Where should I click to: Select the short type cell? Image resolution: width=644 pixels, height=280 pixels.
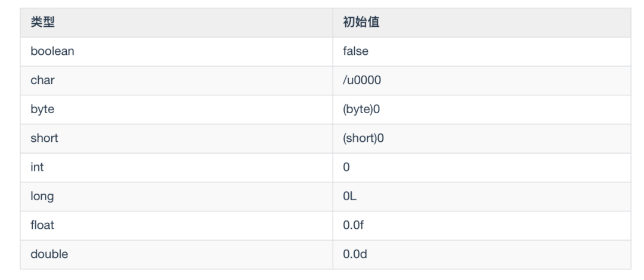click(44, 138)
